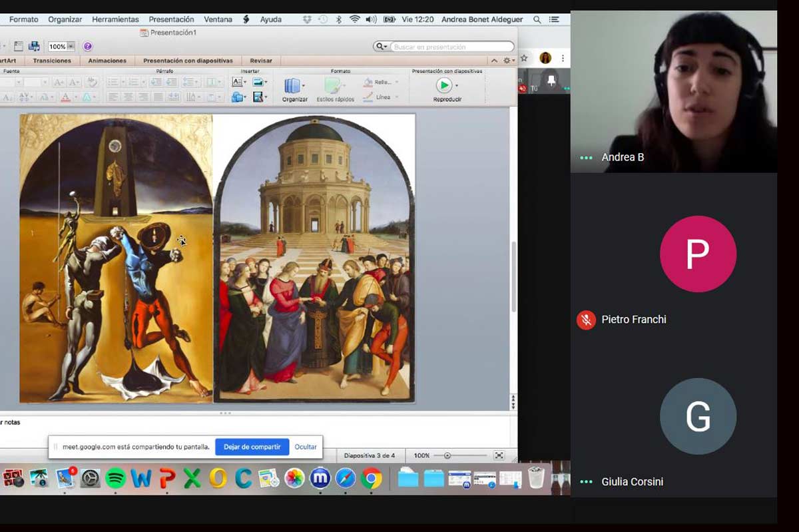Expand the ribbon settings gear dropdown
The height and width of the screenshot is (532, 799).
(508, 61)
